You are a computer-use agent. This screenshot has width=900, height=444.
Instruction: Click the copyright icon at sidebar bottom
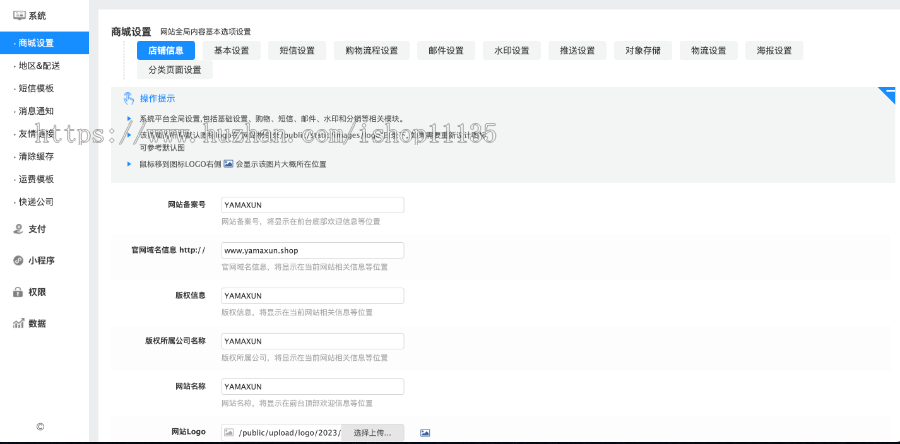click(40, 426)
